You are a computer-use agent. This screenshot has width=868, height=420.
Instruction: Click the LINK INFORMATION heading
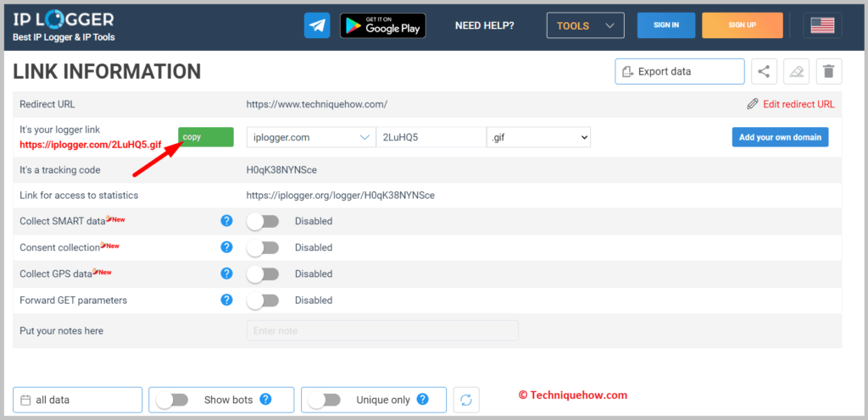(107, 71)
